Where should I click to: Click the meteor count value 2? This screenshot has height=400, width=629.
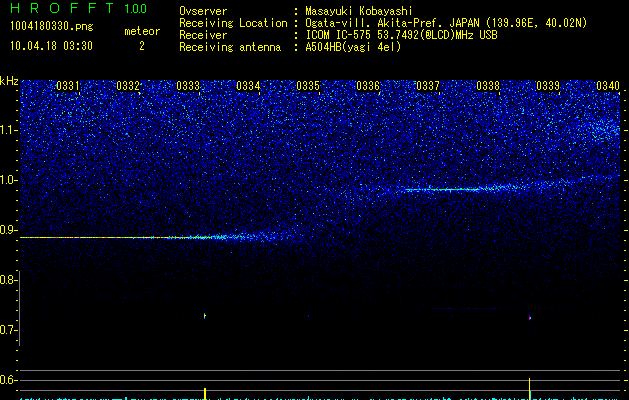tap(142, 46)
